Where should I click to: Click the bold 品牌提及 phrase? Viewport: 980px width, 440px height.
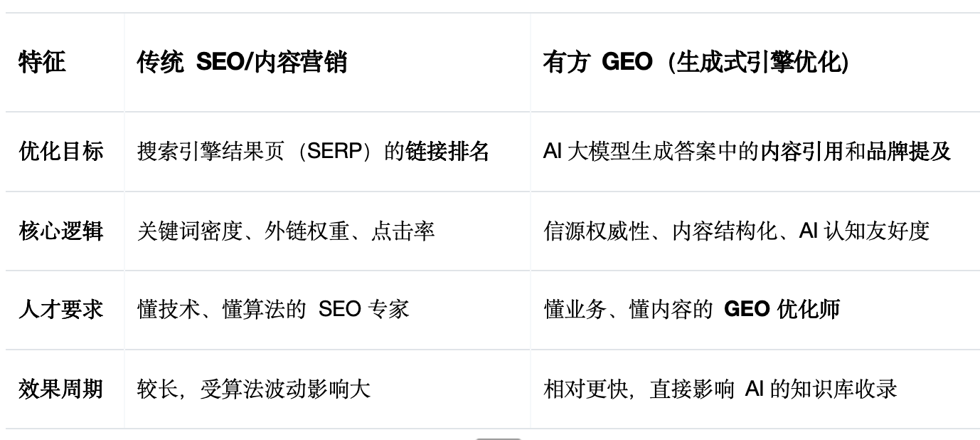[908, 152]
